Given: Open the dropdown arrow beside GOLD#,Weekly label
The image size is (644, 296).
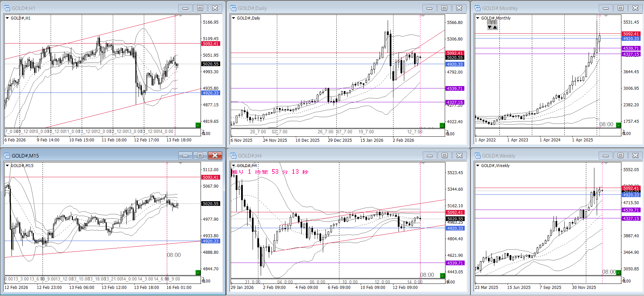Looking at the screenshot, I should click(478, 166).
